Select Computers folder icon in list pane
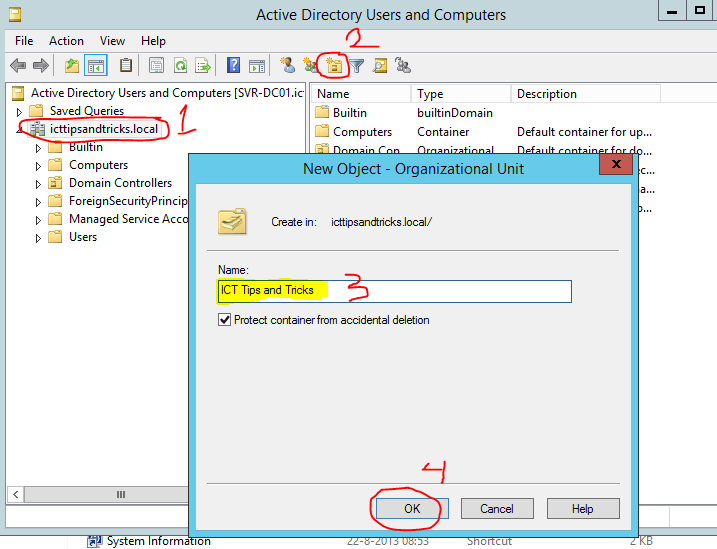The height and width of the screenshot is (549, 717). [322, 131]
